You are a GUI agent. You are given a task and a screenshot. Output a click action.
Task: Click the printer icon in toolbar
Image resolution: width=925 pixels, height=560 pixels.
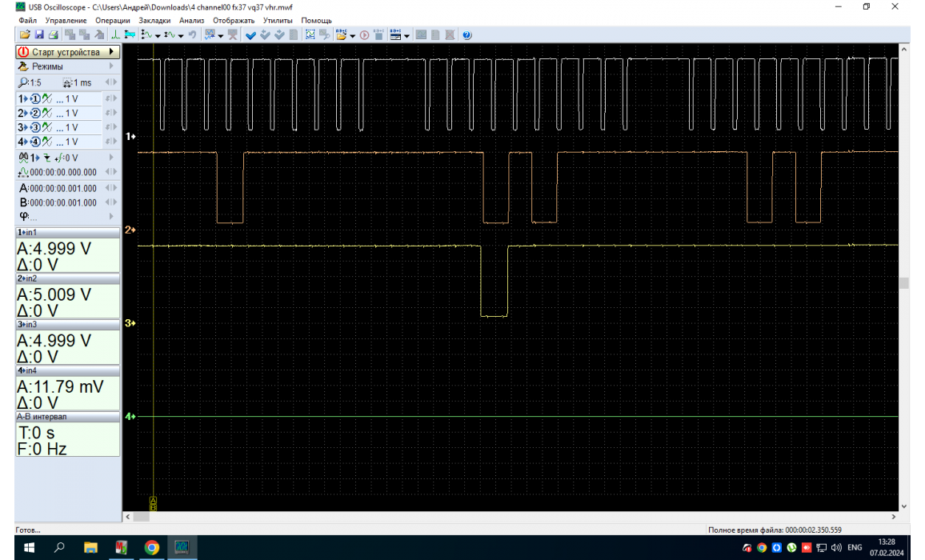52,35
